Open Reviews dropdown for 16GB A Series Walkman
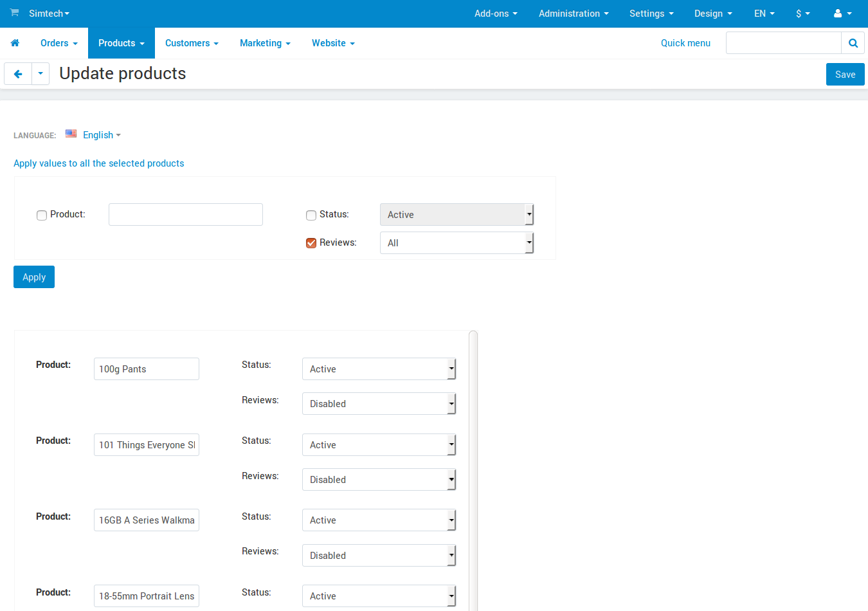Viewport: 868px width, 611px height. click(379, 556)
